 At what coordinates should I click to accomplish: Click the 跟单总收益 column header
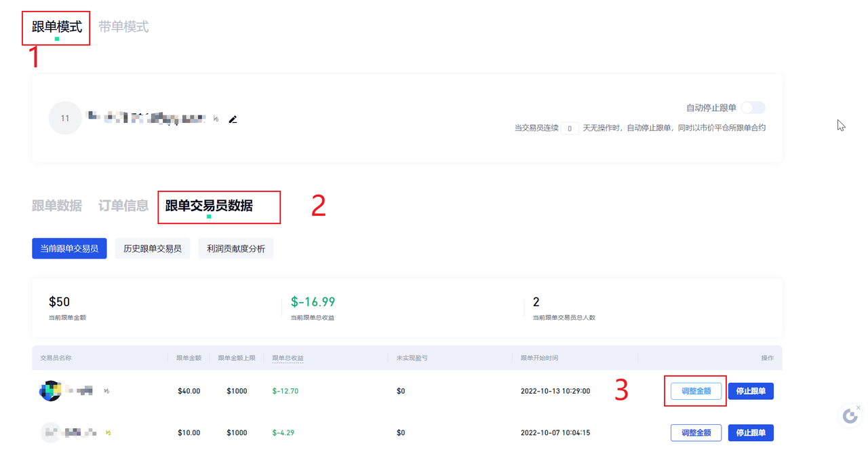pos(288,358)
